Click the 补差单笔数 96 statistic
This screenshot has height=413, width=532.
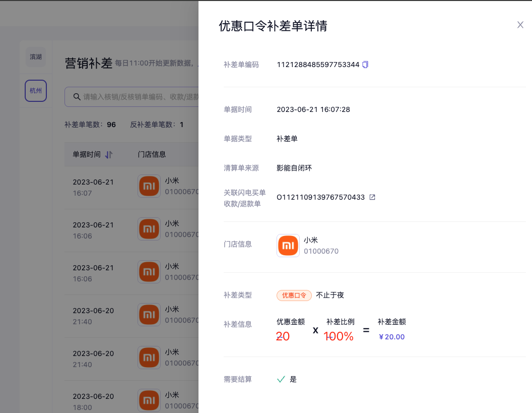coord(90,125)
